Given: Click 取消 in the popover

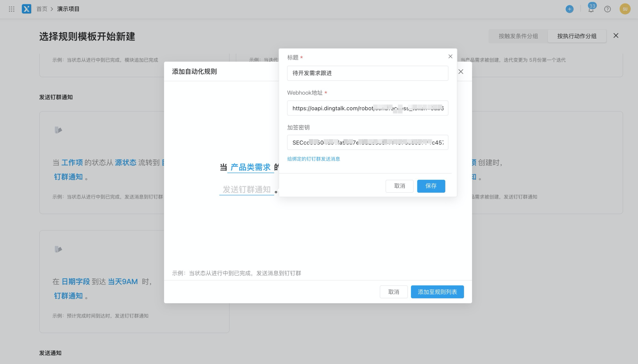Looking at the screenshot, I should click(x=400, y=186).
